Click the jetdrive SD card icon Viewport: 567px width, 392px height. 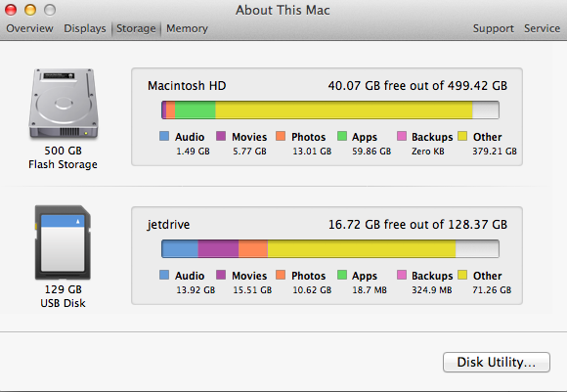pos(63,242)
